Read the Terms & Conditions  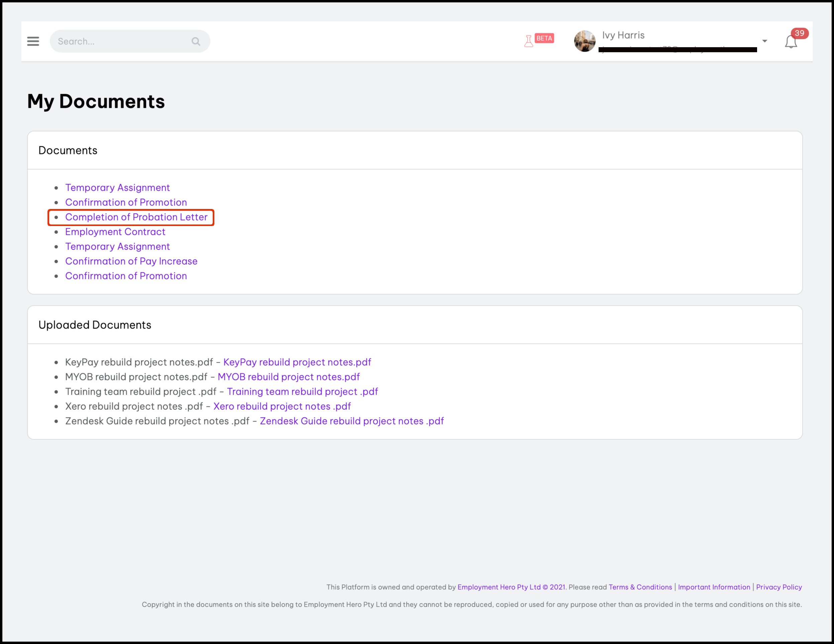pos(640,587)
